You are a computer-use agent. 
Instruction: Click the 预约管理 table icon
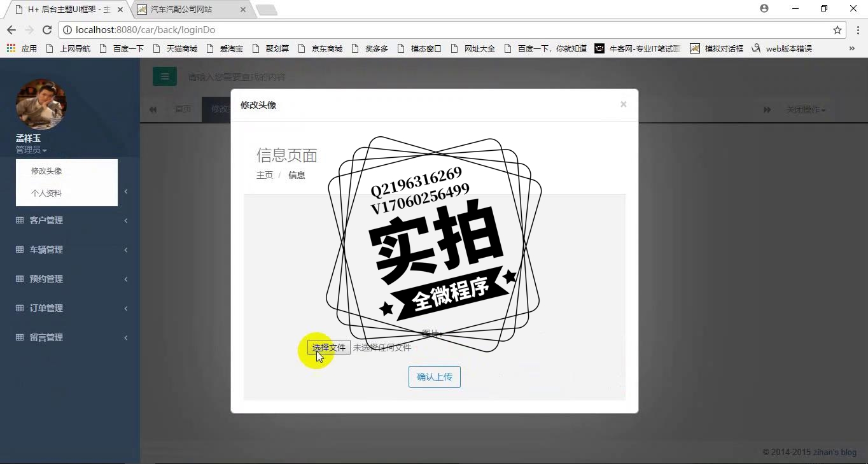(x=20, y=279)
